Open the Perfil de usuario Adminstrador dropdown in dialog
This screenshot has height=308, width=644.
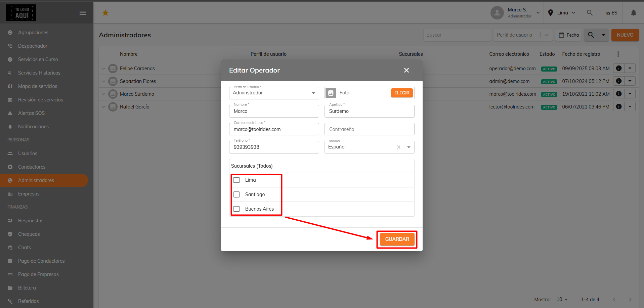(274, 93)
